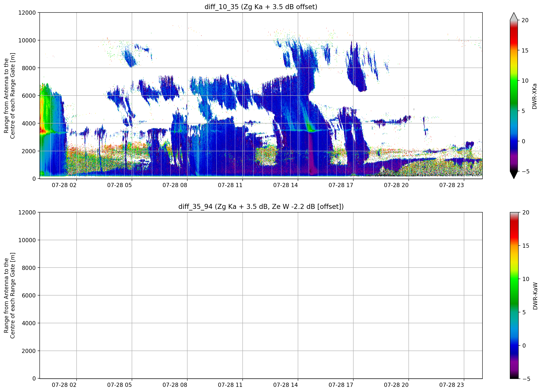Click the top plot x-axis label 07-28 14
Screen dimensions: 542x392
[285, 185]
